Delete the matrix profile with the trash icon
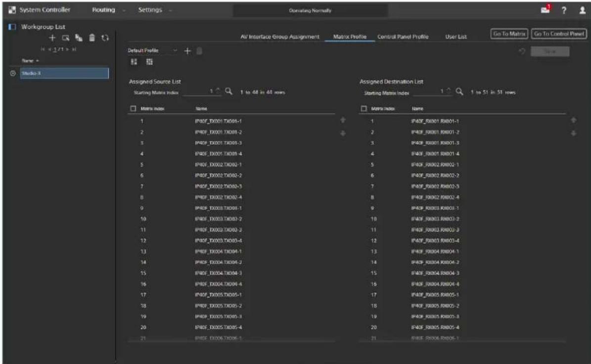This screenshot has width=591, height=364. pos(199,51)
